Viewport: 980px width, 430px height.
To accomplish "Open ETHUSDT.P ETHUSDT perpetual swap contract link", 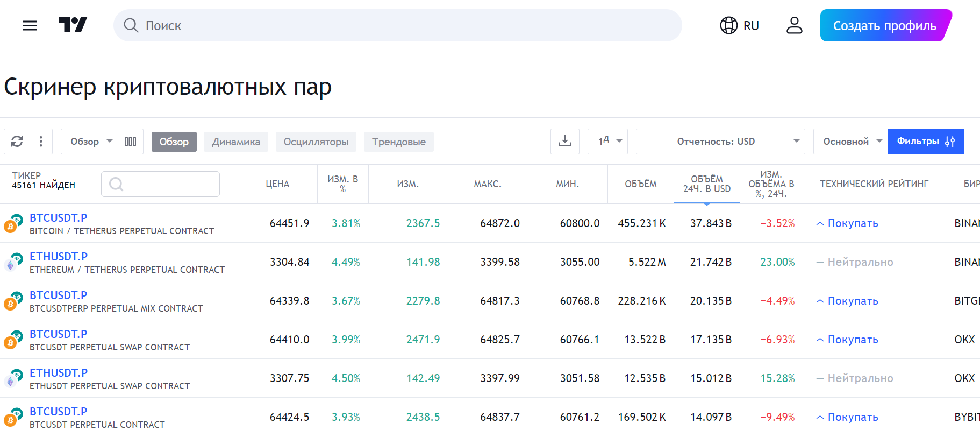I will (59, 373).
